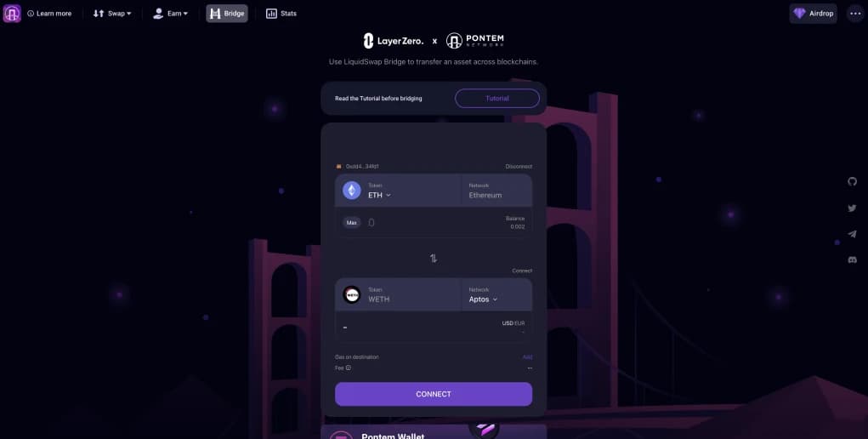Image resolution: width=868 pixels, height=439 pixels.
Task: Expand the ETH token dropdown
Action: click(x=380, y=195)
